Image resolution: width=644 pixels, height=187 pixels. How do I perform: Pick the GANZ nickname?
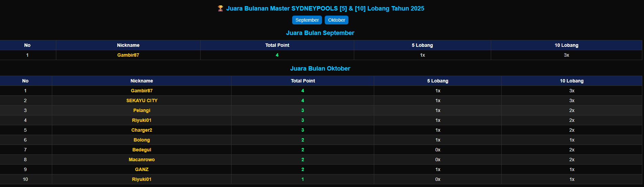pos(142,169)
